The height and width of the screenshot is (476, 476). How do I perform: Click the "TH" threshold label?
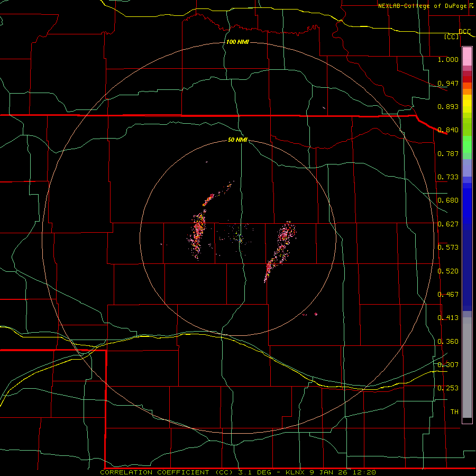[454, 412]
